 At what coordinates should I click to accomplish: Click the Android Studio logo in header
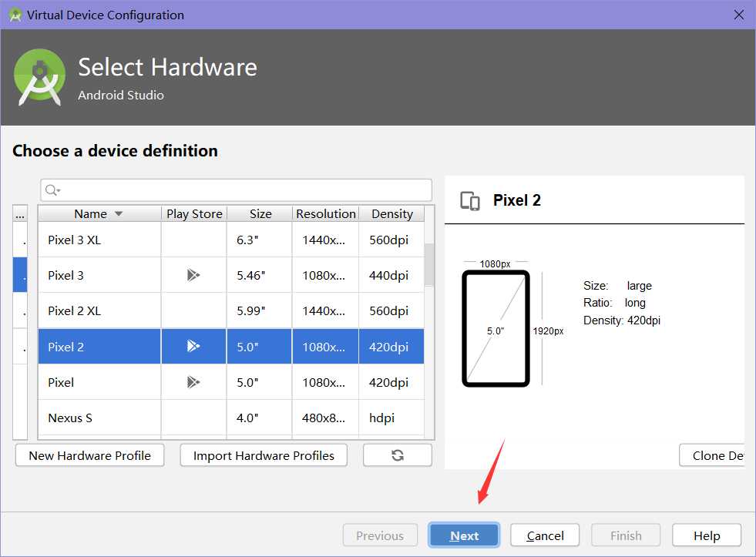coord(39,77)
